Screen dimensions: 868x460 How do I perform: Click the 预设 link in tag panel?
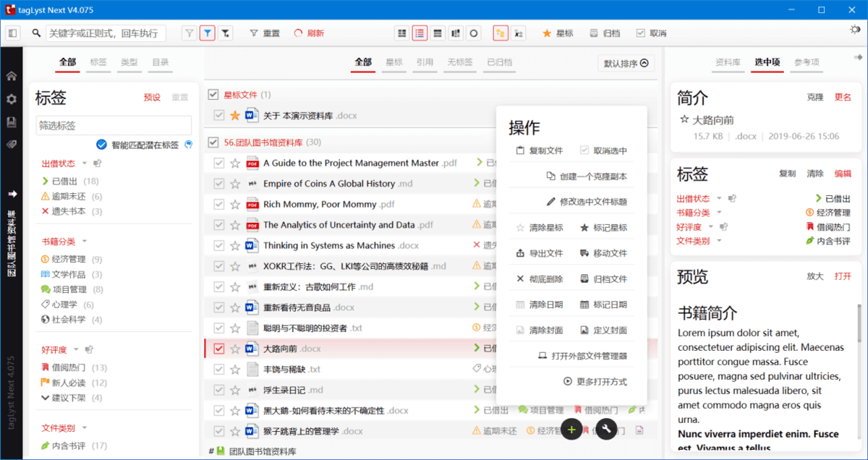152,98
